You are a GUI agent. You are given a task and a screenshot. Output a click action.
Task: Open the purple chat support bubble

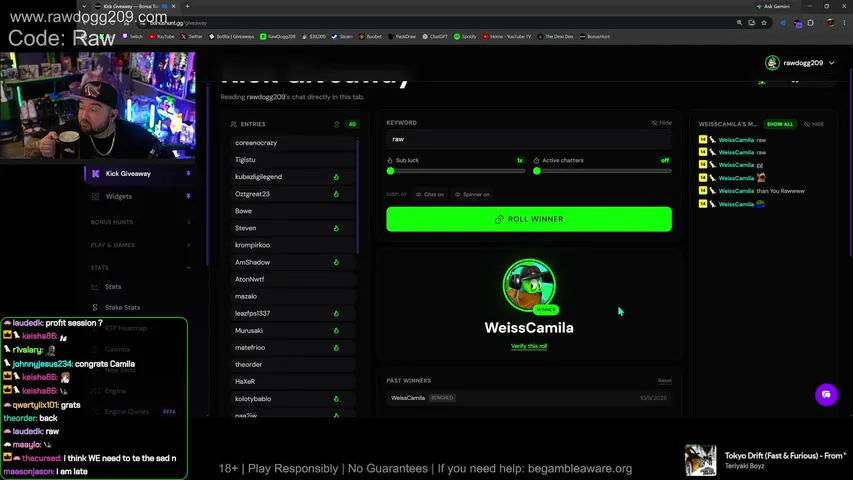(x=826, y=395)
